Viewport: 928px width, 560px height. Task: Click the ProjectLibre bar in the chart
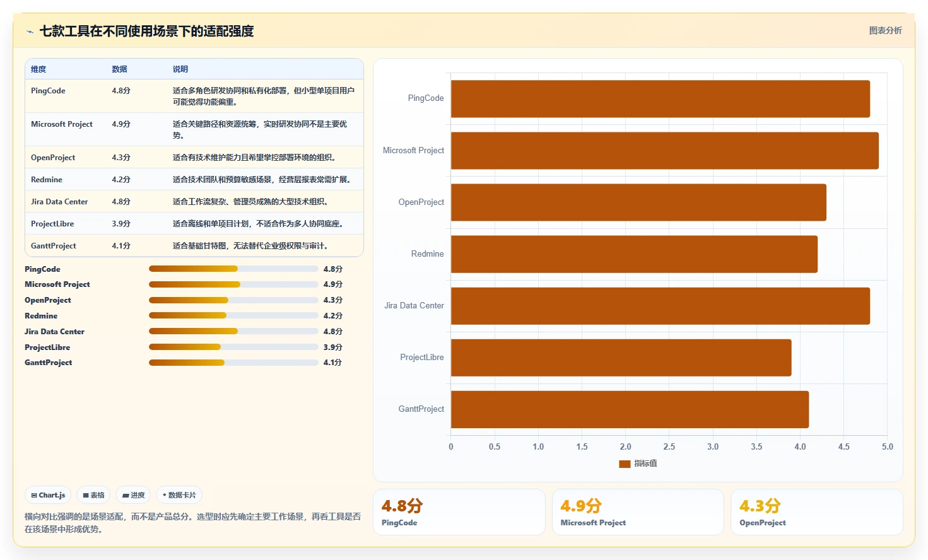click(621, 358)
